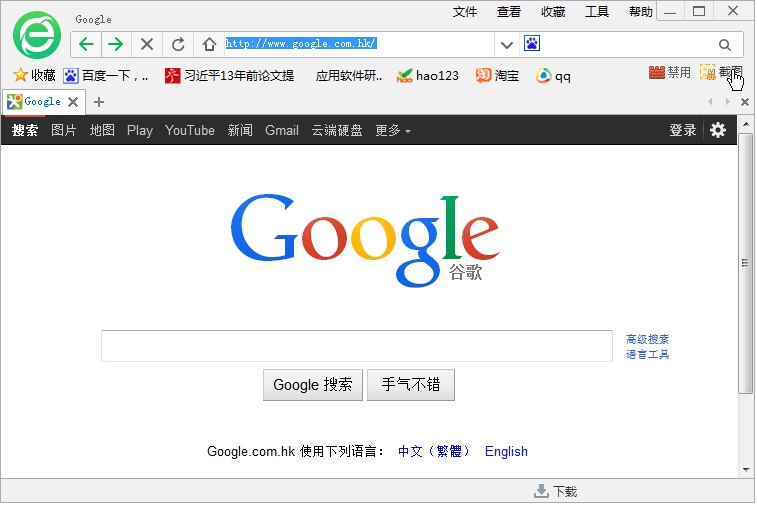Image resolution: width=757 pixels, height=505 pixels.
Task: Click the scrollbar up arrow
Action: click(x=746, y=124)
